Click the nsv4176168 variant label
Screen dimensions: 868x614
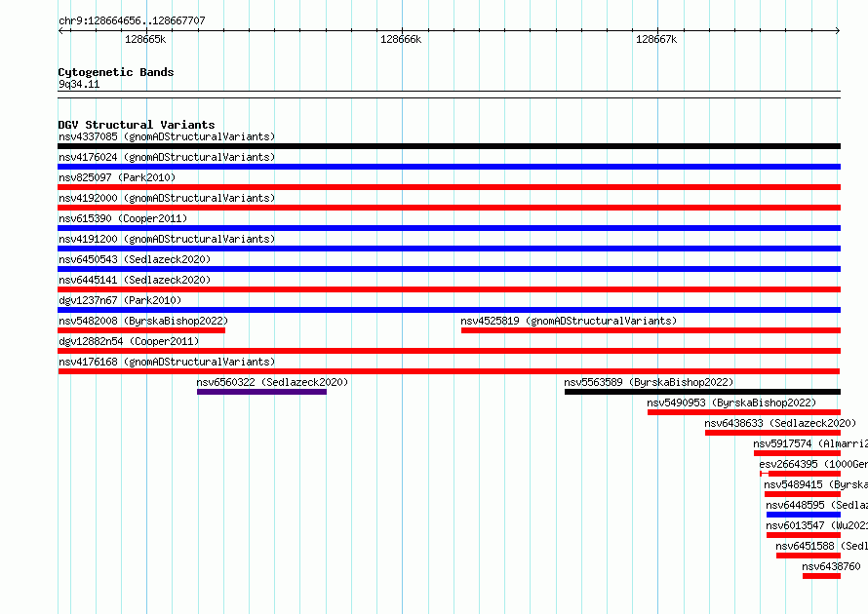pyautogui.click(x=167, y=362)
